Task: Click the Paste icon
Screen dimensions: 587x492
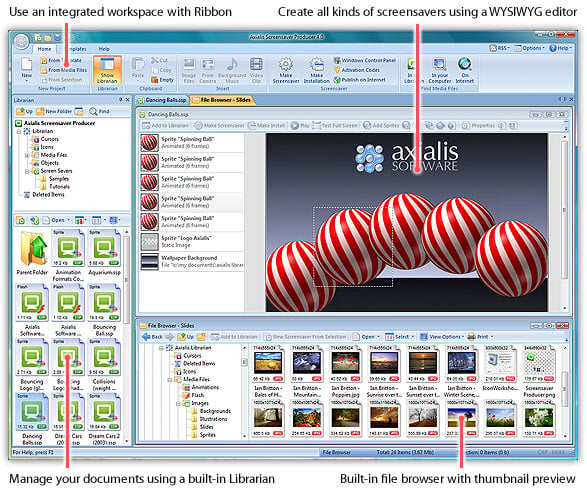Action: pos(138,68)
